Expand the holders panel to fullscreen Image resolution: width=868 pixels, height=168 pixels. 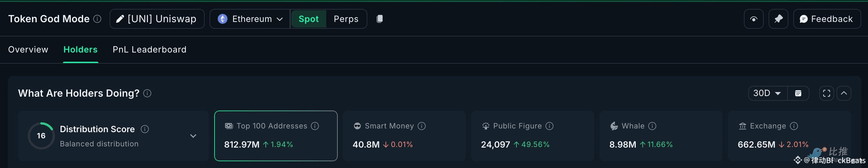(826, 94)
